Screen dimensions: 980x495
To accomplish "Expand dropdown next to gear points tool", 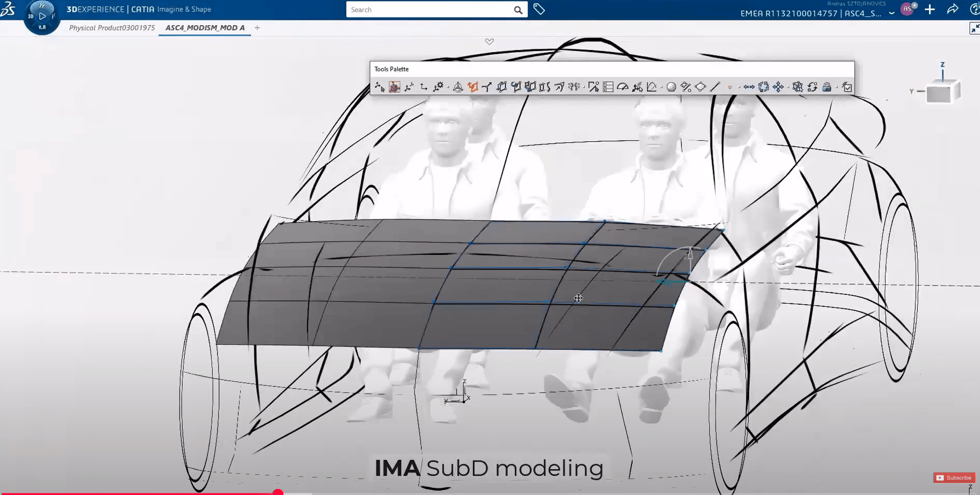I will (448, 87).
